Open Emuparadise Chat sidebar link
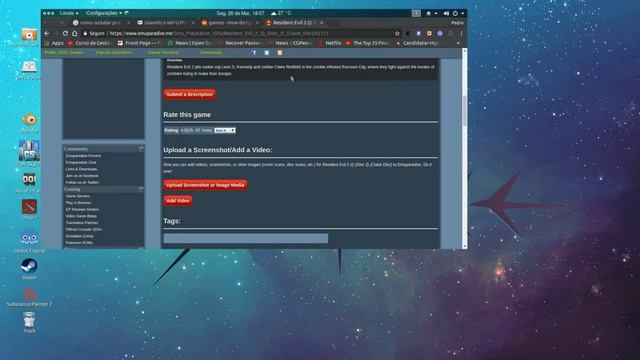The image size is (640, 360). [x=81, y=162]
